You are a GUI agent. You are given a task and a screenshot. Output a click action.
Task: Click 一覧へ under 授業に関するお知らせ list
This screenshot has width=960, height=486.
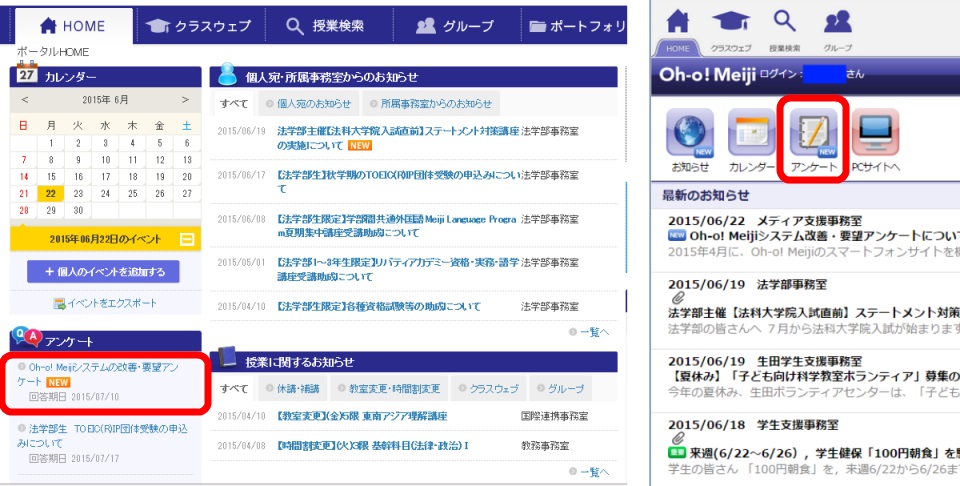pos(589,472)
